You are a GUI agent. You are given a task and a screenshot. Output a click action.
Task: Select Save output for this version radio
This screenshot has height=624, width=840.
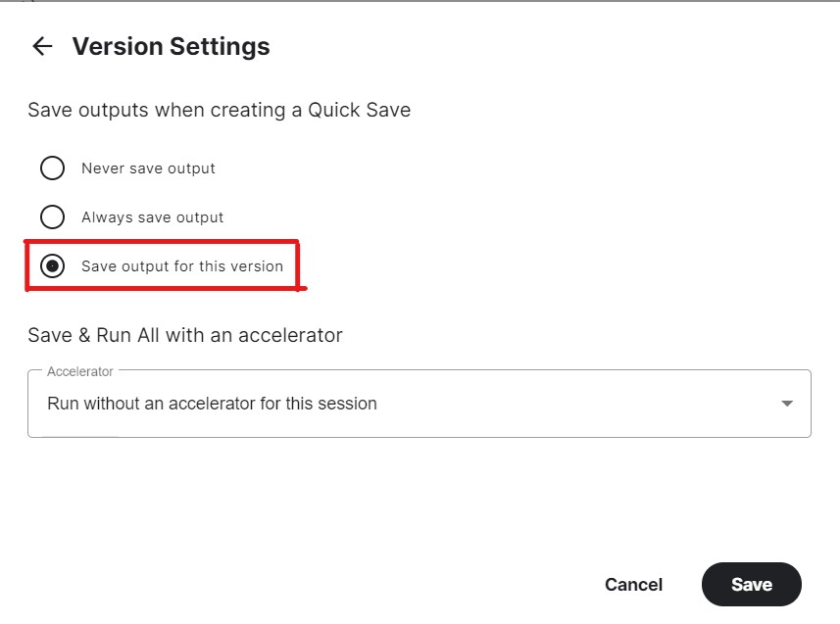(53, 265)
